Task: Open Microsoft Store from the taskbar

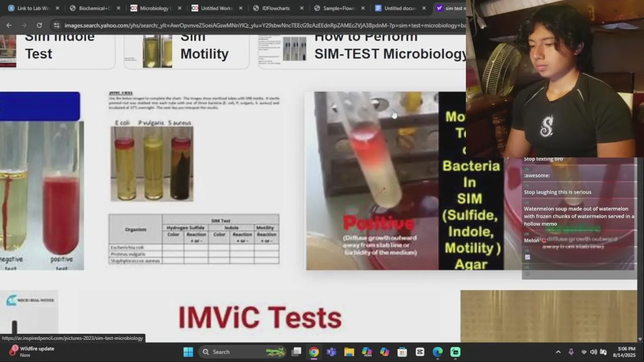Action: pos(402,352)
